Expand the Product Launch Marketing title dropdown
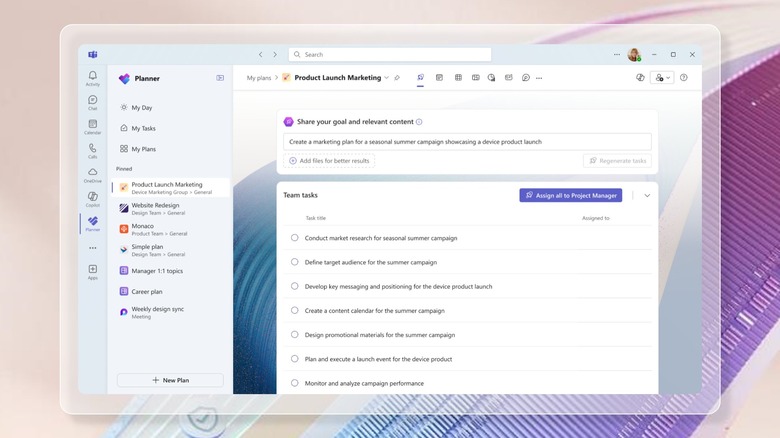780x438 pixels. 386,78
